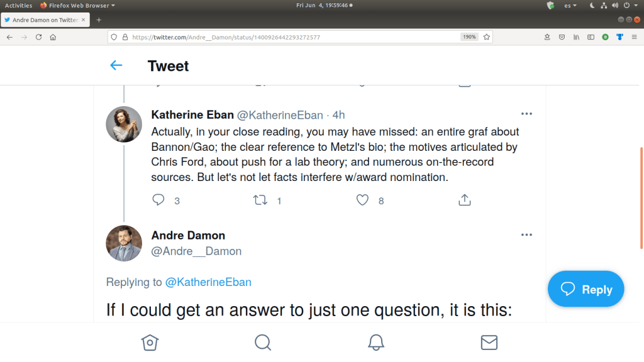Image resolution: width=644 pixels, height=362 pixels.
Task: Open Twitter search in bottom navigation
Action: coord(262,343)
